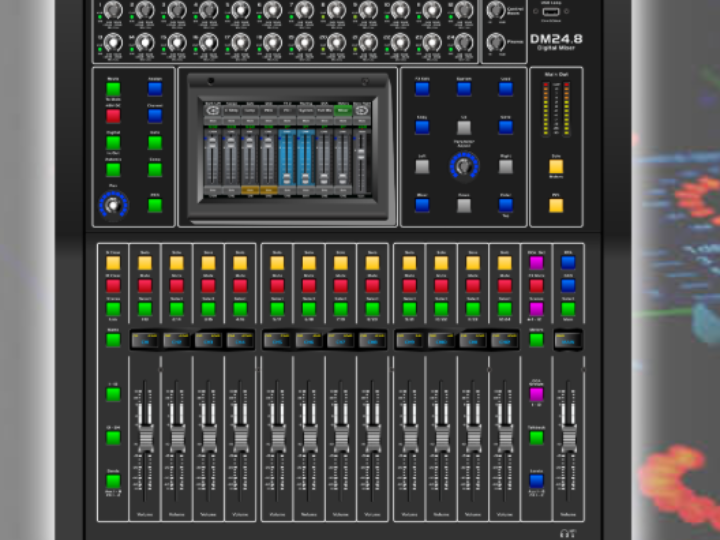Click the first channel's scribble strip display

click(x=144, y=340)
